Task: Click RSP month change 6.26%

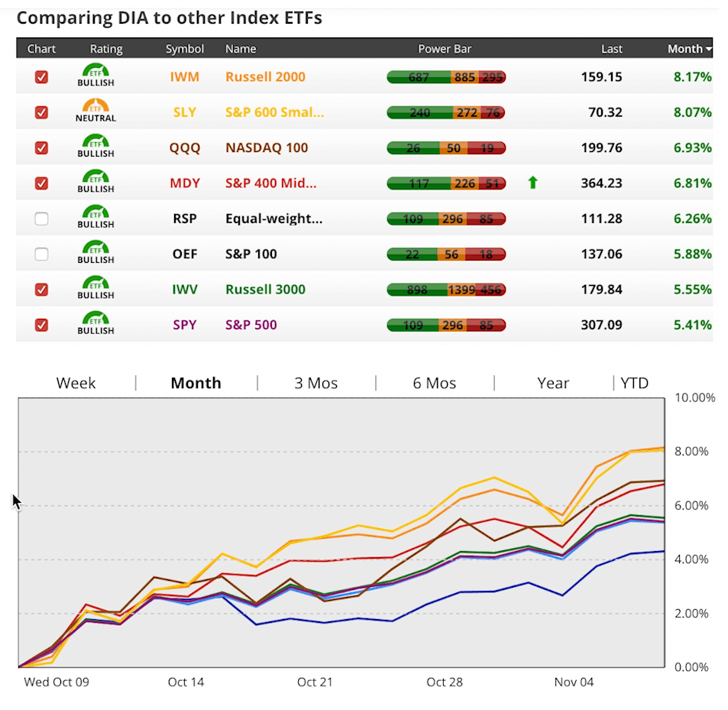Action: tap(693, 219)
